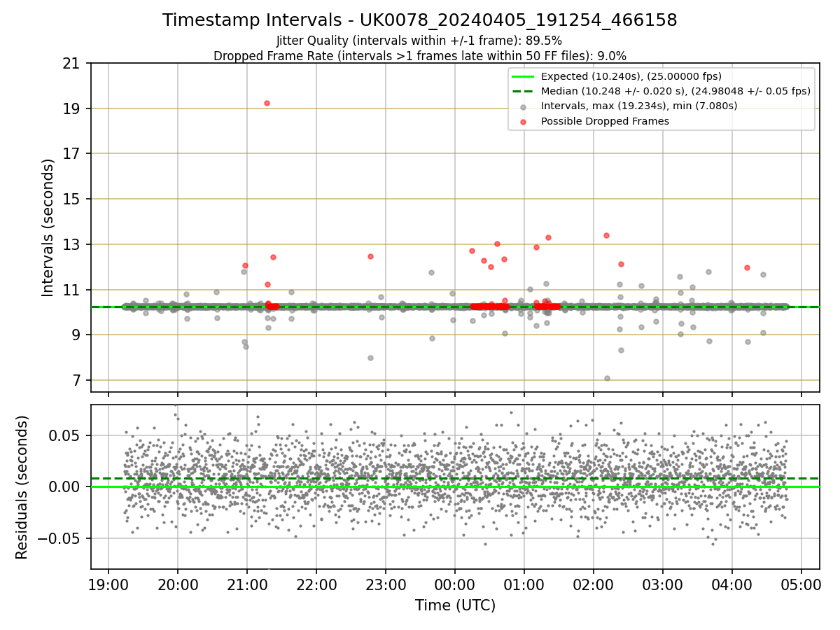
Task: Click the red dot legend marker
Action: 524,121
